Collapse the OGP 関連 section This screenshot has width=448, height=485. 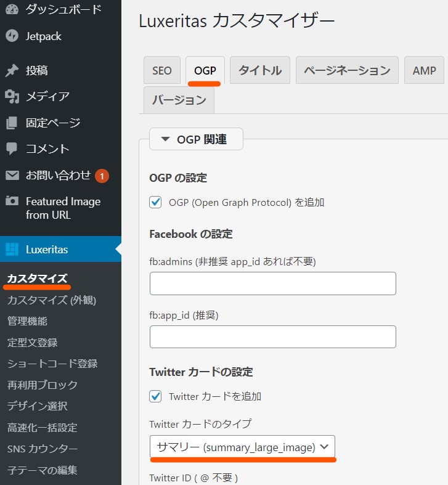[x=196, y=139]
